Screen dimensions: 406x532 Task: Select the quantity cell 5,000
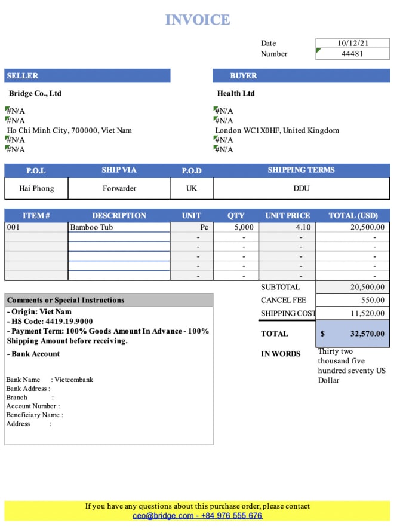point(236,227)
